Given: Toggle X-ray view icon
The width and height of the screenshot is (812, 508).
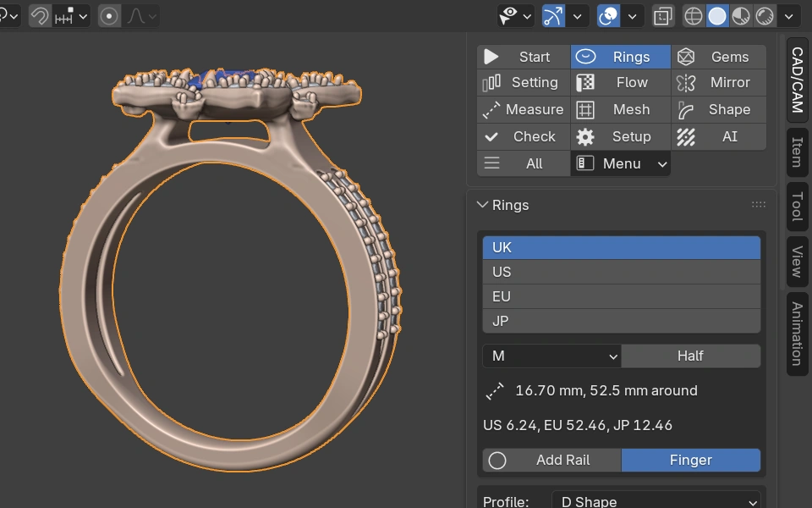Looking at the screenshot, I should (x=663, y=16).
